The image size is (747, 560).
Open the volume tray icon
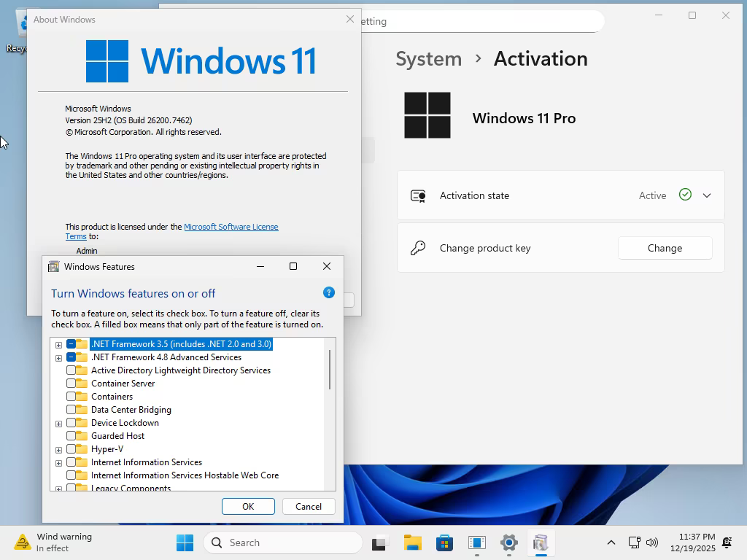click(651, 542)
